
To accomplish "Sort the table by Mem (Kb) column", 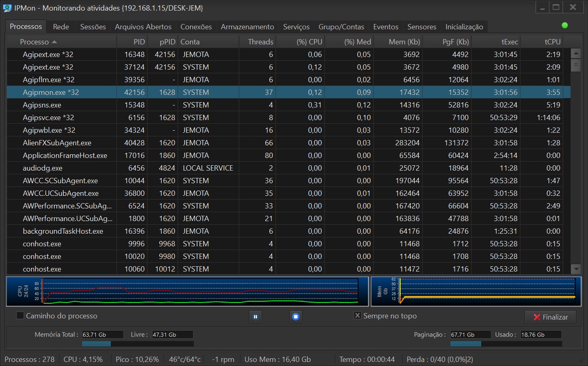I will click(398, 42).
